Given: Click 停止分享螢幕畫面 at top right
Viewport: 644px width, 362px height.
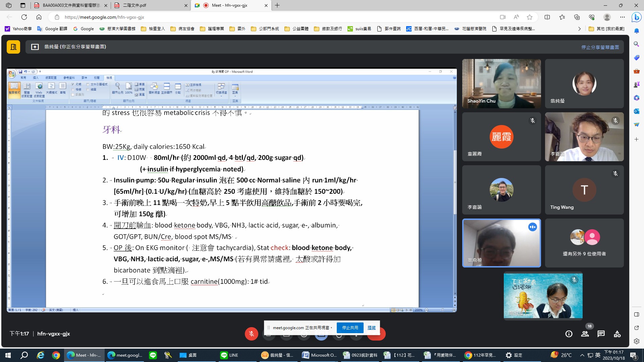Looking at the screenshot, I should click(600, 47).
